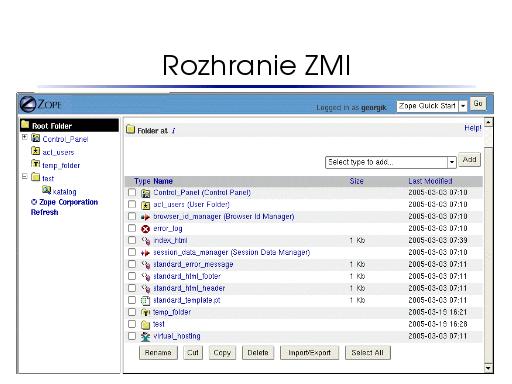This screenshot has height=384, width=512.
Task: Open the error_log link
Action: (168, 229)
